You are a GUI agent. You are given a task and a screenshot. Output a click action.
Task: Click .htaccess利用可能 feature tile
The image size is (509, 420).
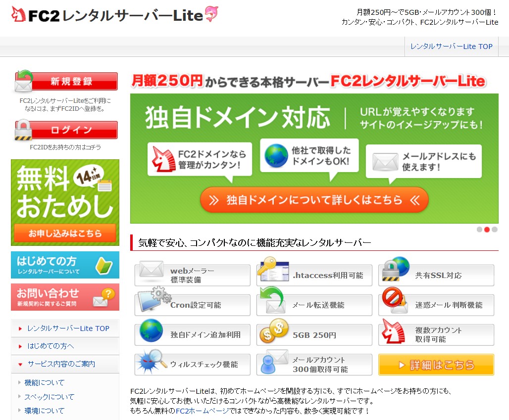point(314,276)
